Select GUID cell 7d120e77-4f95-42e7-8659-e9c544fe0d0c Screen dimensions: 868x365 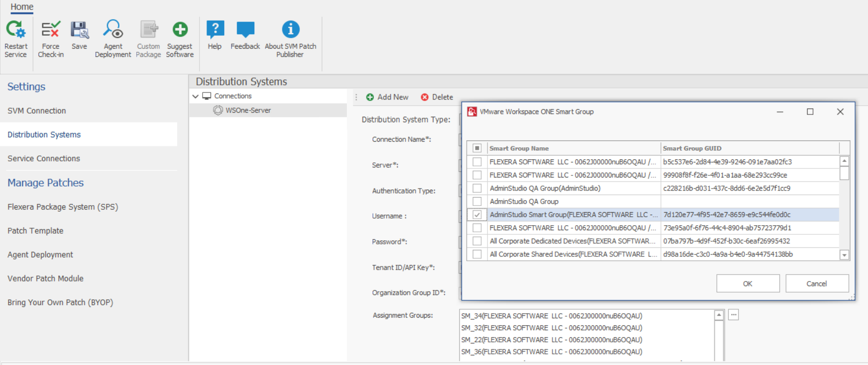pyautogui.click(x=750, y=215)
